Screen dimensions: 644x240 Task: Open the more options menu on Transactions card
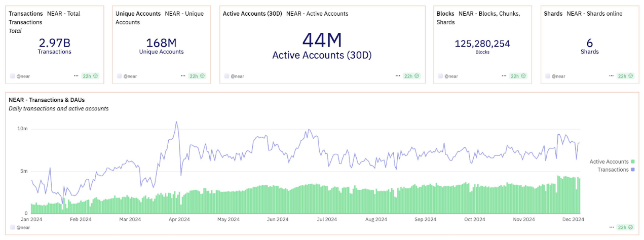(x=76, y=76)
